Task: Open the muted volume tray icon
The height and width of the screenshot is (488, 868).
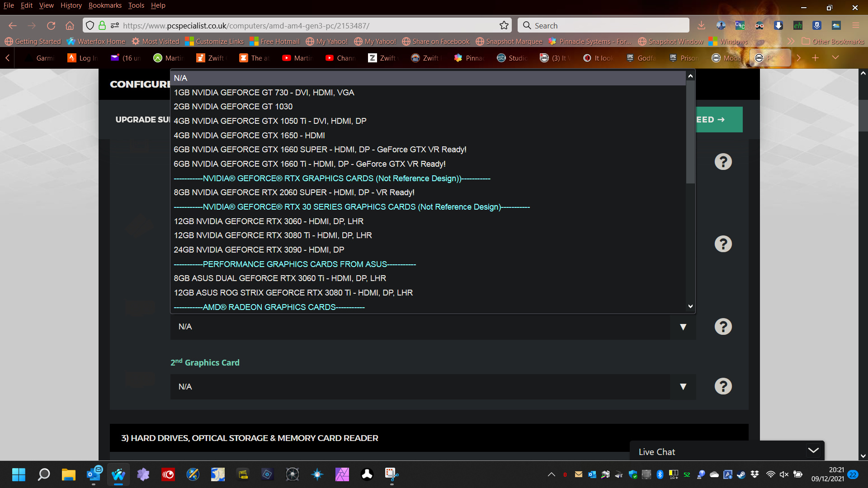Action: coord(784,474)
